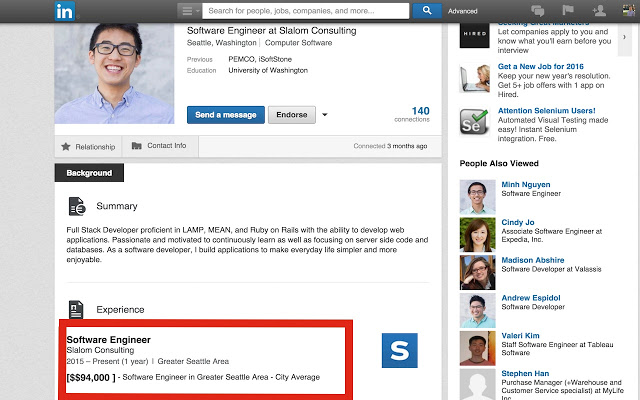Open Minh Nguyen's profile link

[526, 184]
